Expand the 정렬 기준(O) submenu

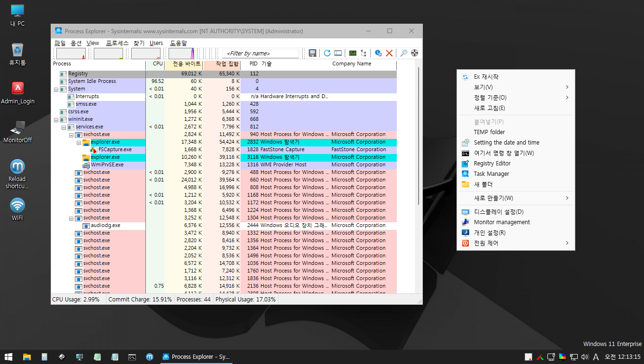coord(516,98)
